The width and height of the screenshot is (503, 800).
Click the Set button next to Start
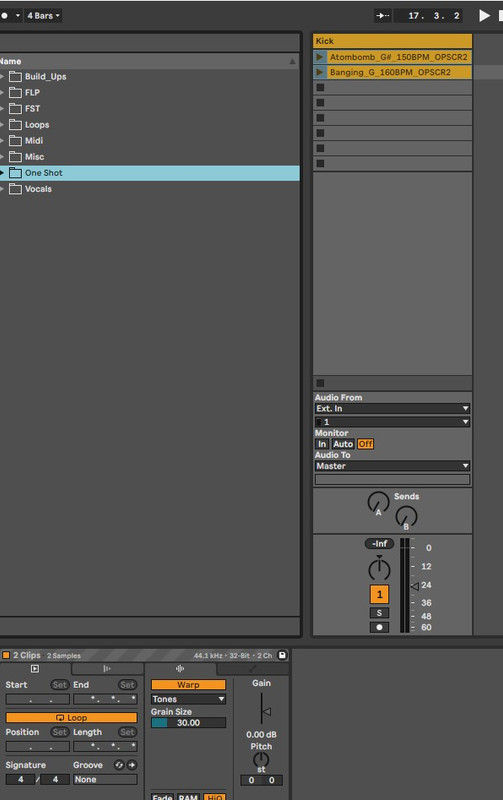(60, 685)
